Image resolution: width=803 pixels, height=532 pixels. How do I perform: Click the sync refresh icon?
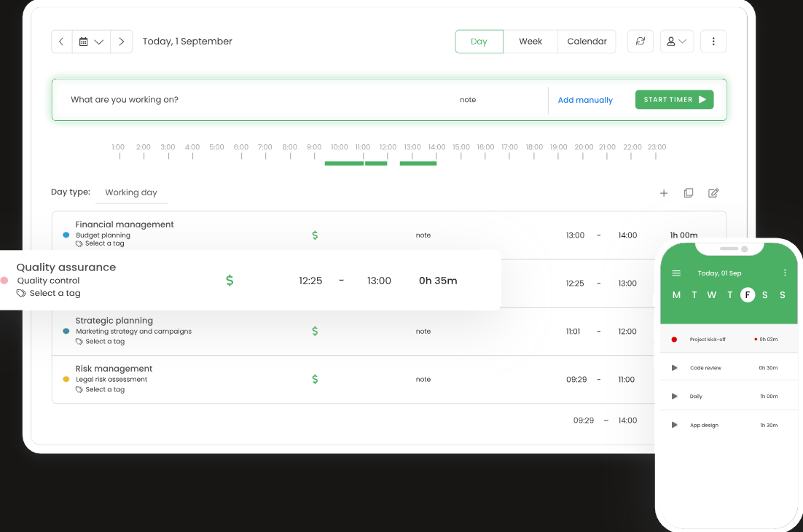point(641,42)
